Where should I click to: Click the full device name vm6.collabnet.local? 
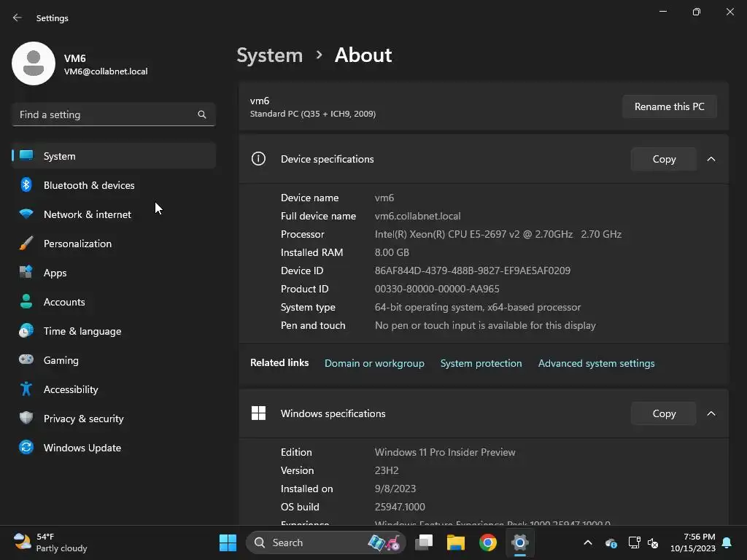pyautogui.click(x=417, y=216)
